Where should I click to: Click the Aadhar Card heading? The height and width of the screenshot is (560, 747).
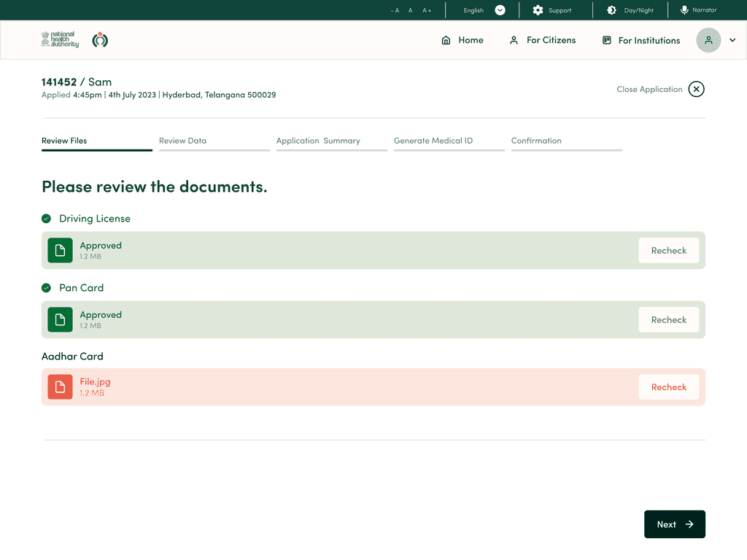[x=72, y=356]
